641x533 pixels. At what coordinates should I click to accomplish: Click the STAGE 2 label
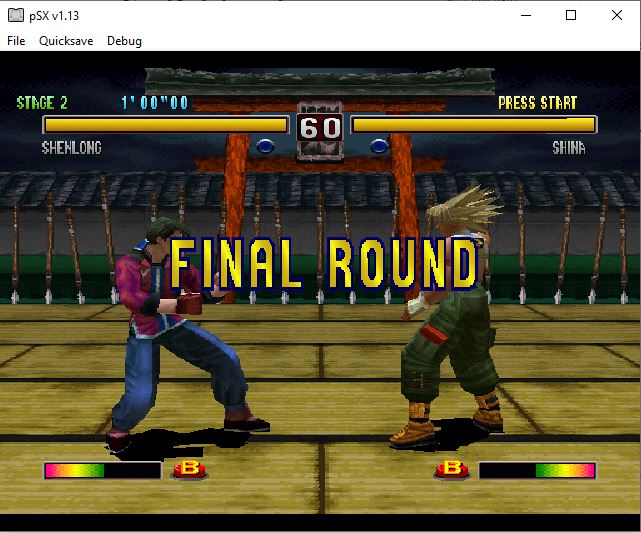[42, 103]
